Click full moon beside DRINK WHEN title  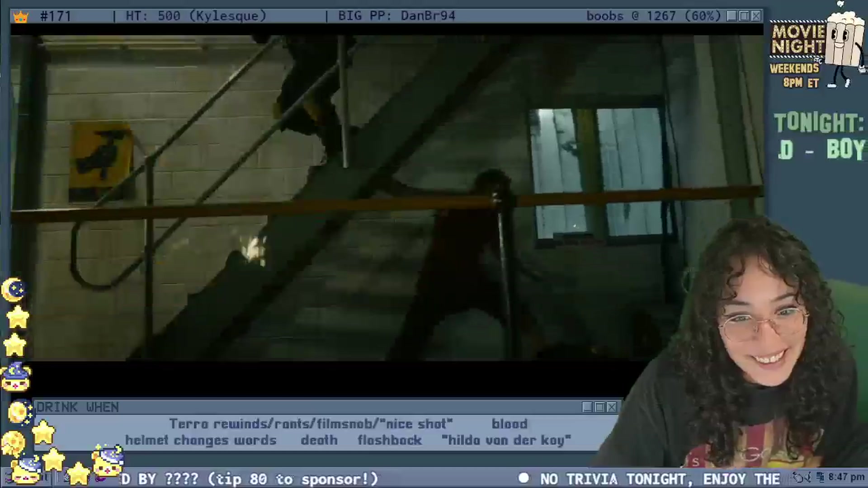pos(20,412)
